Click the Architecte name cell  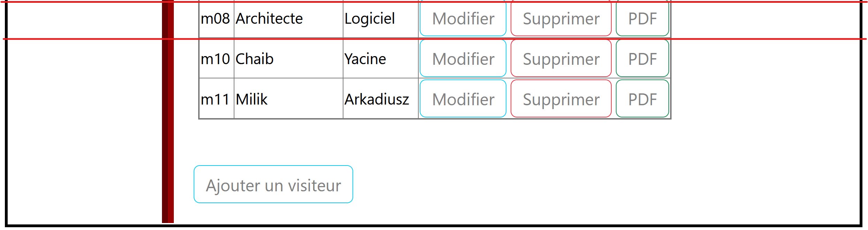[x=269, y=19]
